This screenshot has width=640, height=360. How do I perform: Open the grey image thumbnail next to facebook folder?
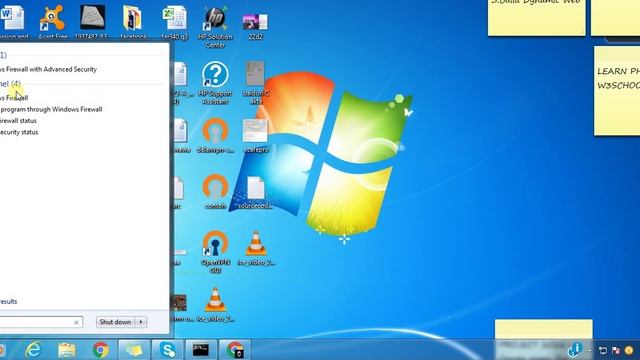coord(92,21)
